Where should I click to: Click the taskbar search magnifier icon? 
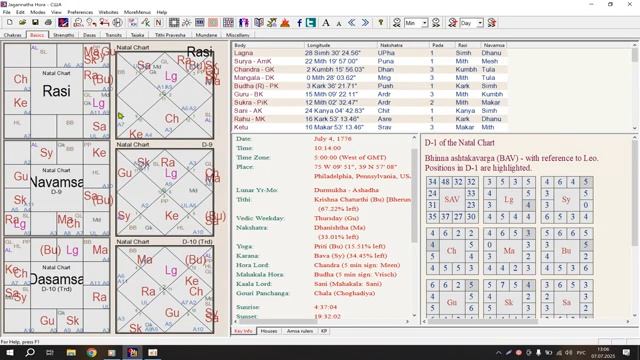(x=30, y=352)
